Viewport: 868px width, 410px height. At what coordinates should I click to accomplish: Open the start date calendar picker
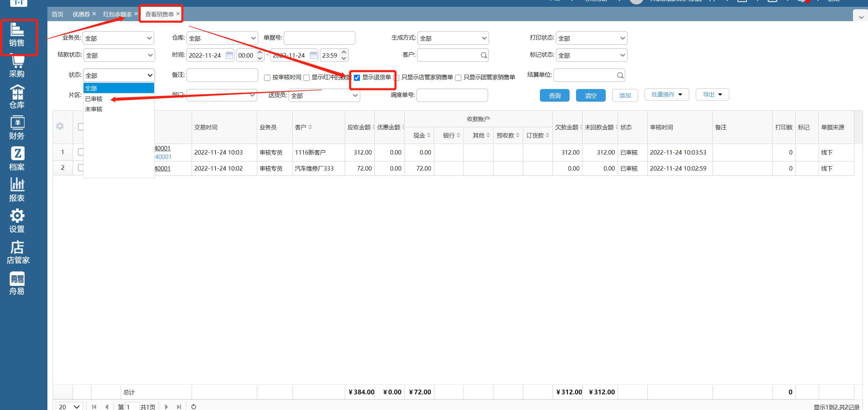click(229, 55)
